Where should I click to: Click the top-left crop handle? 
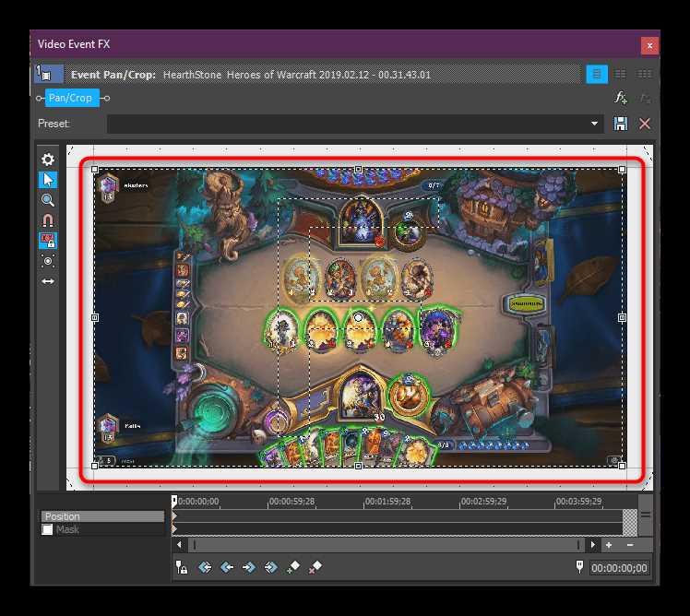[x=95, y=169]
